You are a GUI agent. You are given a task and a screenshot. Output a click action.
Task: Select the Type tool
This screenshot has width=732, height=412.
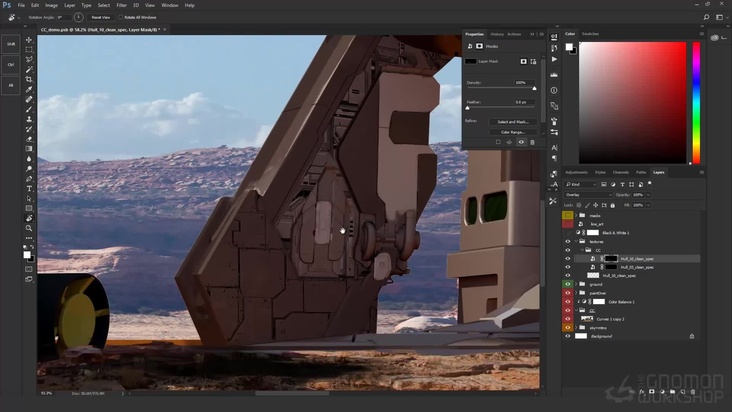(x=29, y=188)
